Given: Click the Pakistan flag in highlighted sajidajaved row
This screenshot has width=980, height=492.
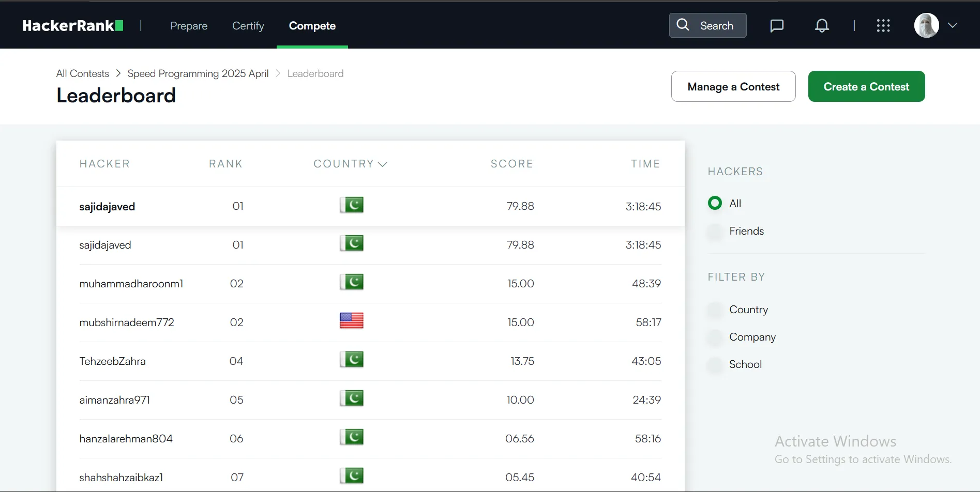Looking at the screenshot, I should 352,205.
